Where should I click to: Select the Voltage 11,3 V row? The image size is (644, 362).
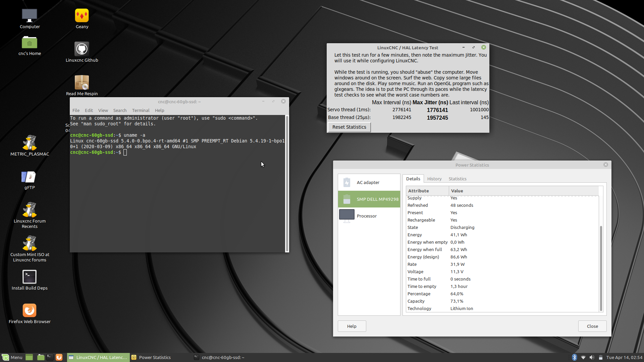tap(502, 271)
